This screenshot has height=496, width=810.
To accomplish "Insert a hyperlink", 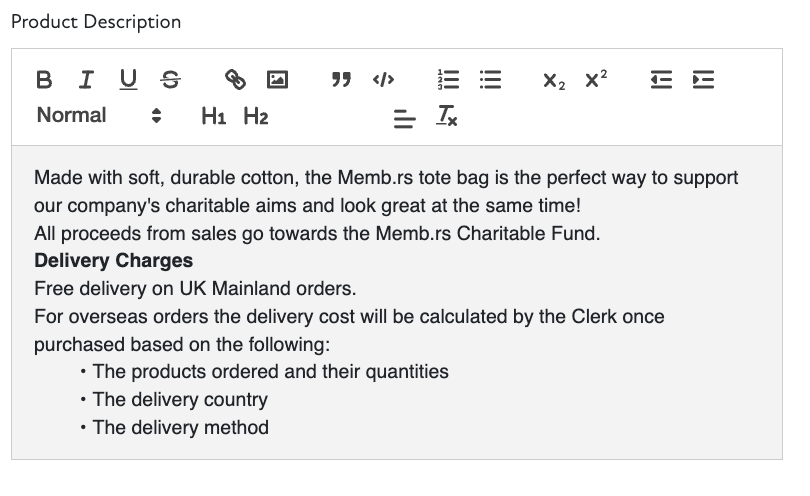I will [235, 80].
